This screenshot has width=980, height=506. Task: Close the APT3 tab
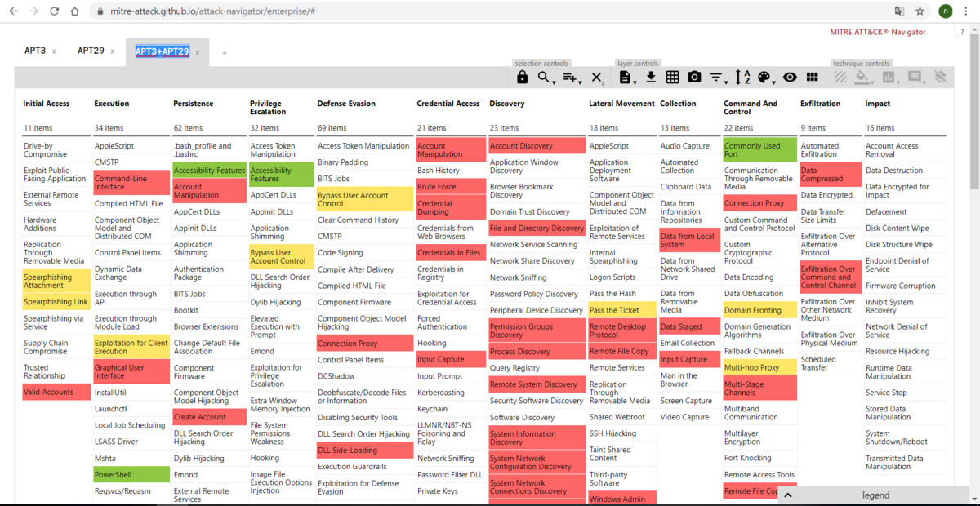point(55,51)
